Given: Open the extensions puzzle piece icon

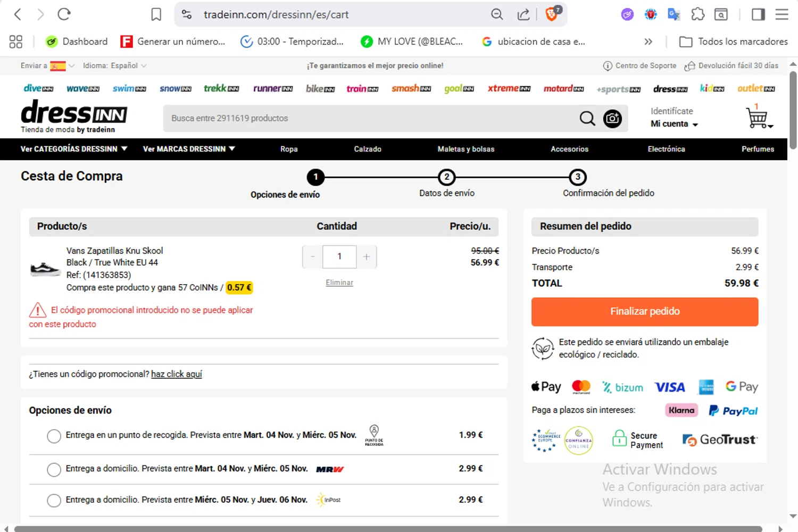Looking at the screenshot, I should (697, 14).
